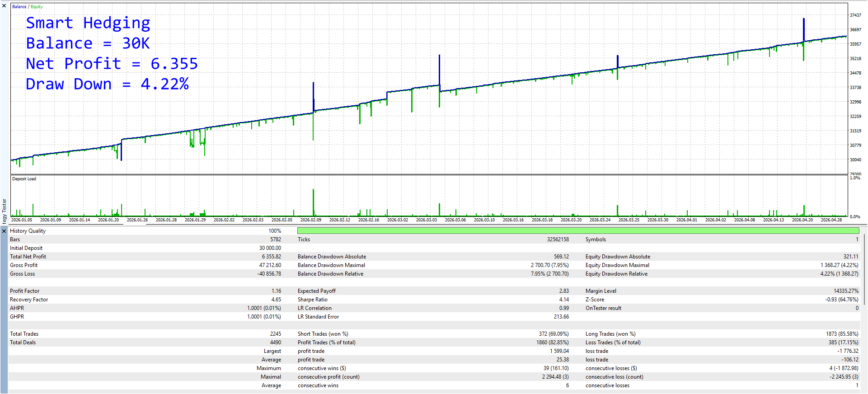
Task: Click the 'Symbols' label
Action: 596,239
